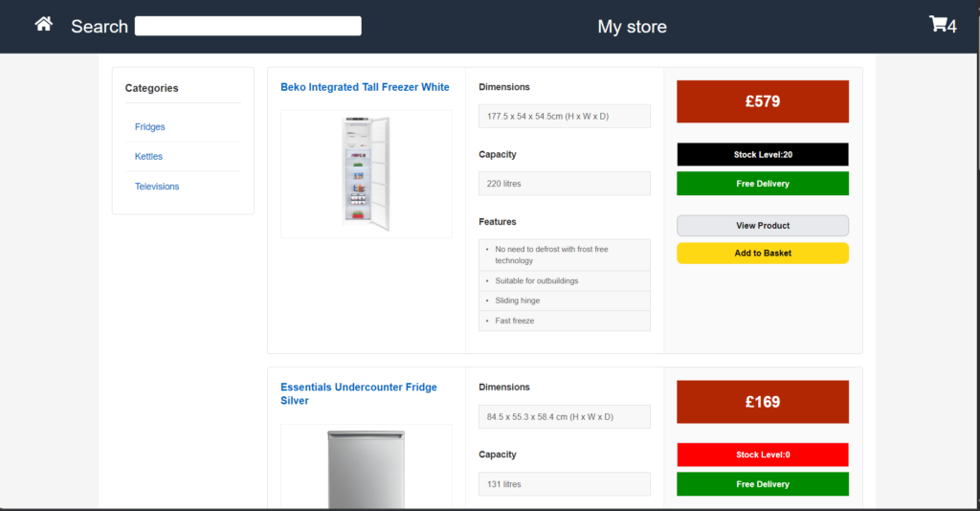Click View Product for Beko freezer
The width and height of the screenshot is (980, 511).
[763, 226]
